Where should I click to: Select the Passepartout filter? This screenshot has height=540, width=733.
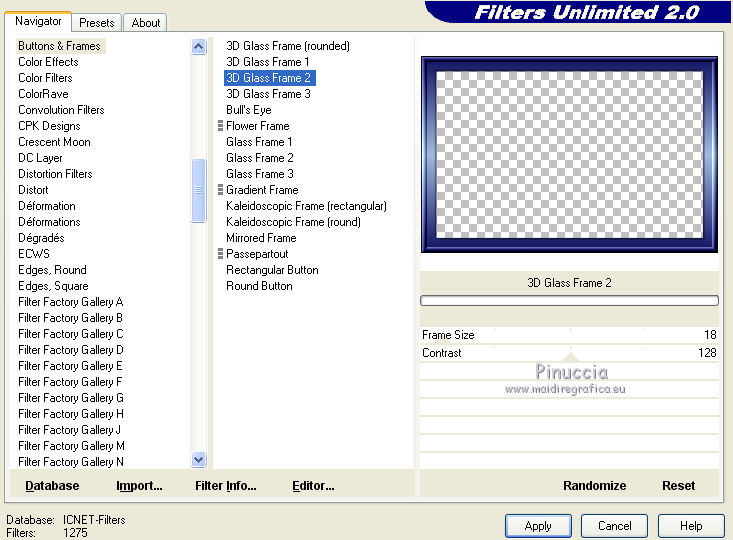(x=257, y=253)
